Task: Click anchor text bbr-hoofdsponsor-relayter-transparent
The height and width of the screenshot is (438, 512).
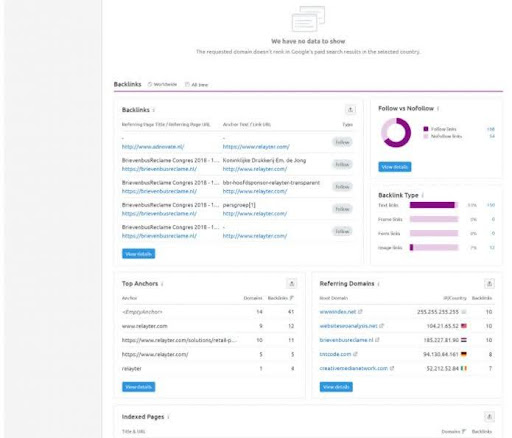Action: [x=271, y=183]
